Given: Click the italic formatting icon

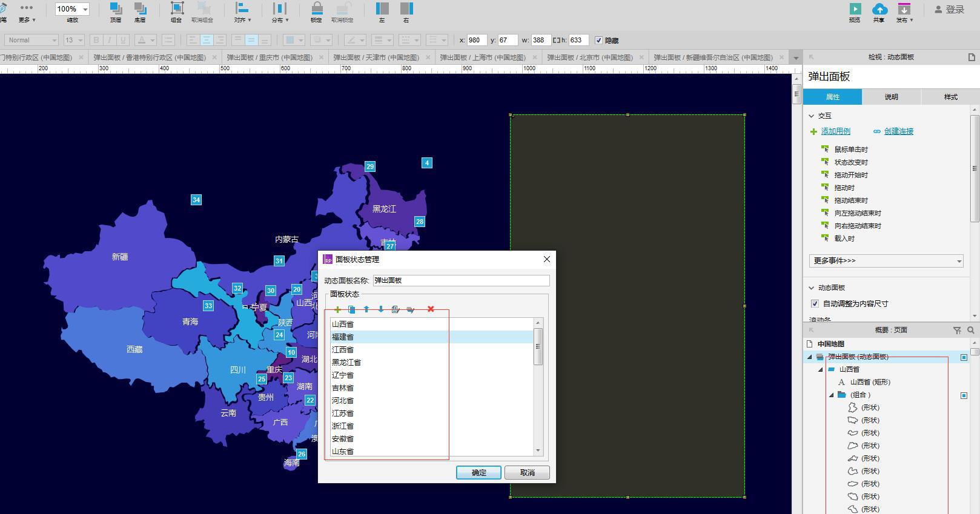Looking at the screenshot, I should pos(110,40).
